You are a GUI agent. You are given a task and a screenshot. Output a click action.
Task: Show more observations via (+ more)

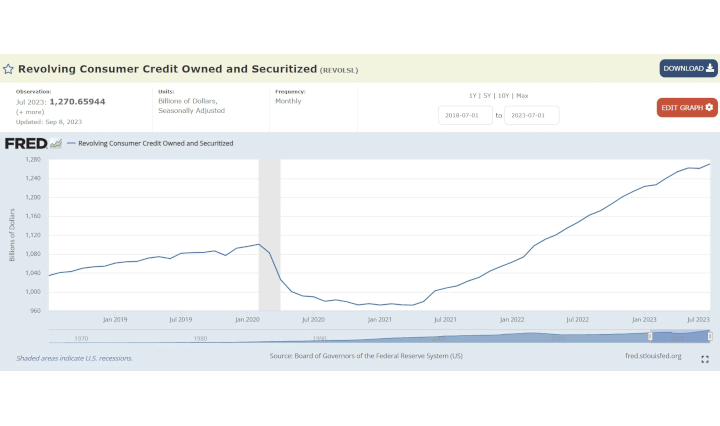click(x=30, y=112)
